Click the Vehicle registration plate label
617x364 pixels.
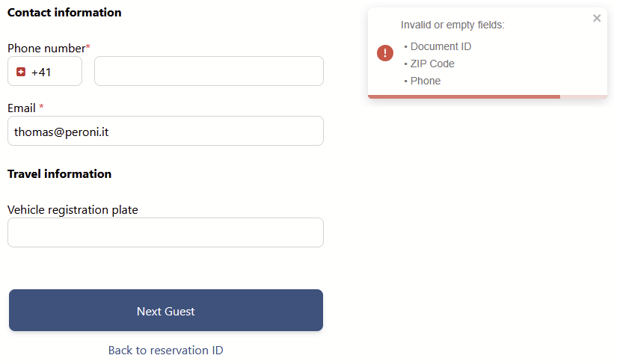(x=73, y=210)
